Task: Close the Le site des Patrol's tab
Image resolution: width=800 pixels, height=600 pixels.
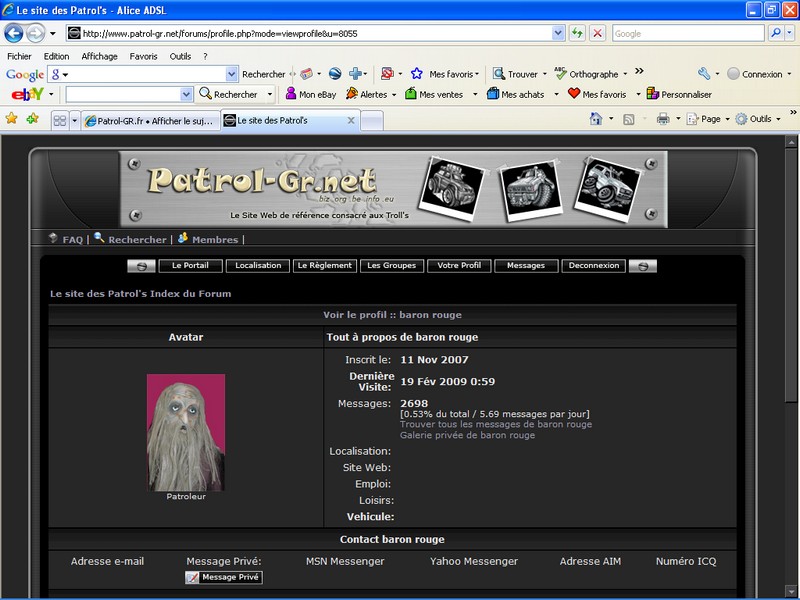Action: tap(351, 120)
